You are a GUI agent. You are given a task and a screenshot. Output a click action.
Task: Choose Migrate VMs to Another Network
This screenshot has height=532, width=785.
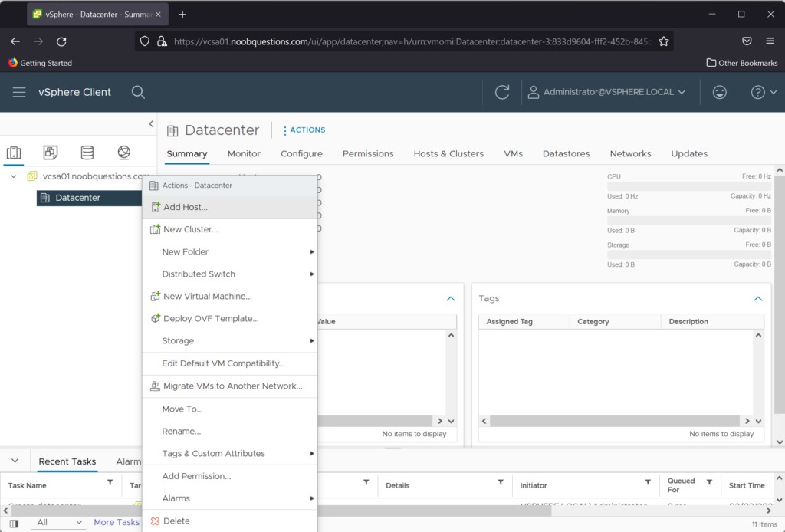(x=230, y=386)
